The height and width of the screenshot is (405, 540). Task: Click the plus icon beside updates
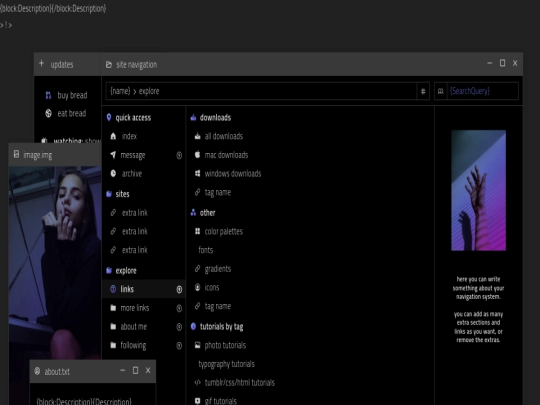point(42,63)
